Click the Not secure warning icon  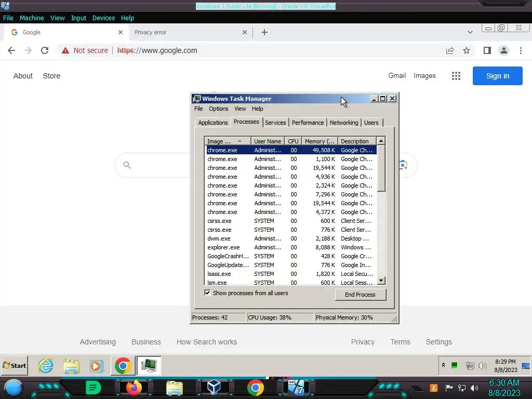click(x=65, y=50)
